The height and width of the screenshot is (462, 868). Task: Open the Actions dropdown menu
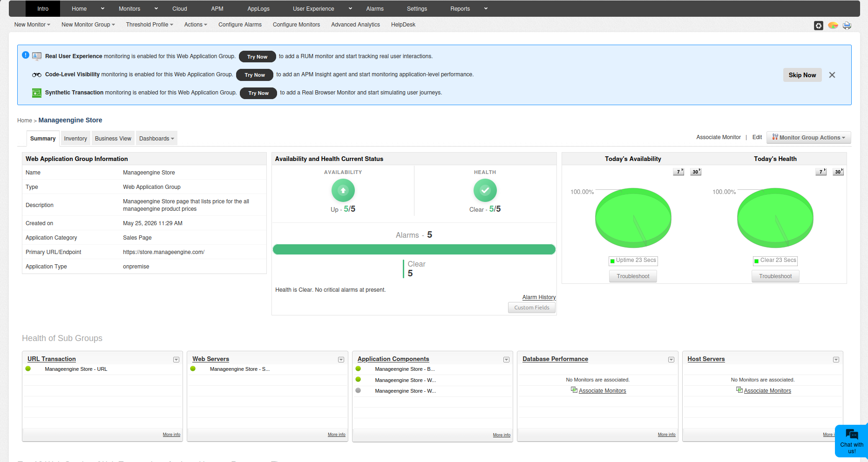click(196, 25)
